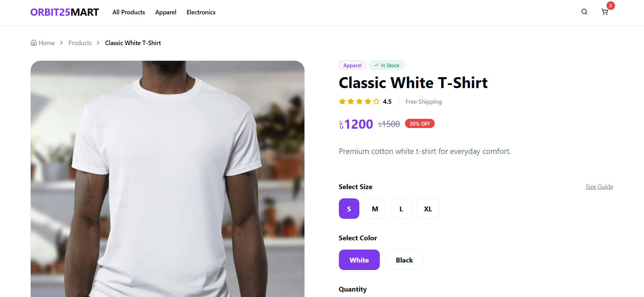Viewport: 644px width, 297px height.
Task: Click the ORBIT25MART logo
Action: (x=64, y=12)
